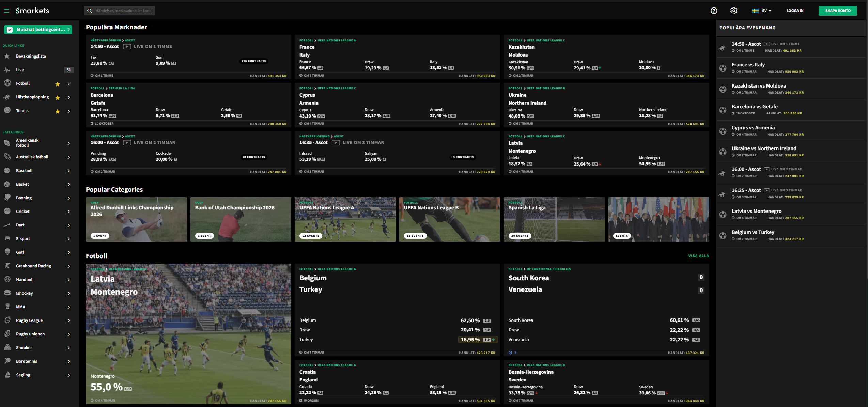The image size is (868, 407).
Task: Open the SV language dropdown
Action: pyautogui.click(x=762, y=11)
